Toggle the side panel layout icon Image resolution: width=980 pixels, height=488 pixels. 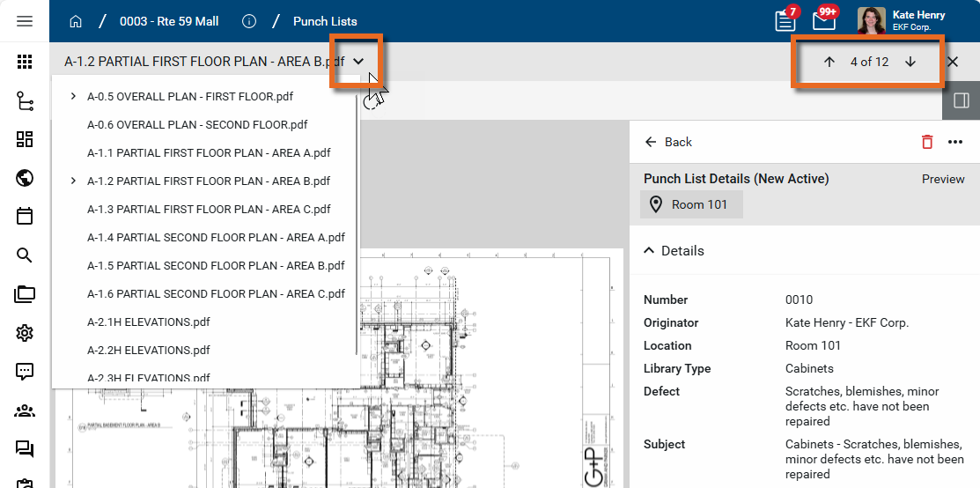[x=961, y=100]
